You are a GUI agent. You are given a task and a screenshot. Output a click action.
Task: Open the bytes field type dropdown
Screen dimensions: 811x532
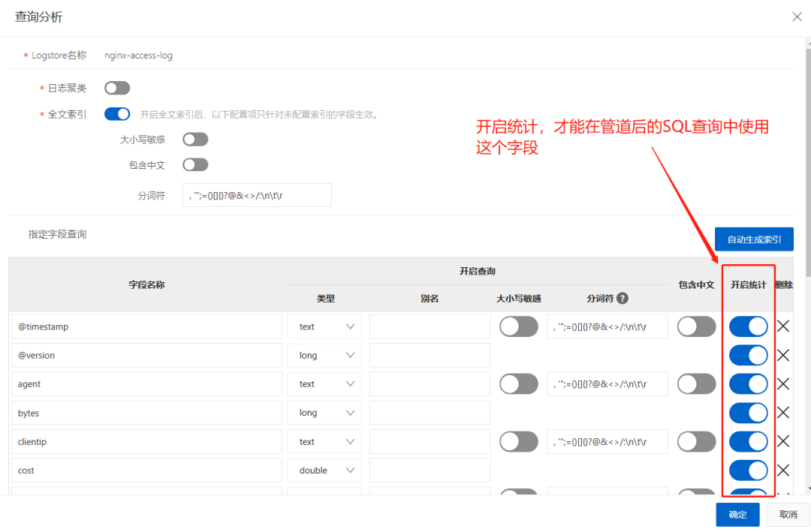tap(324, 413)
